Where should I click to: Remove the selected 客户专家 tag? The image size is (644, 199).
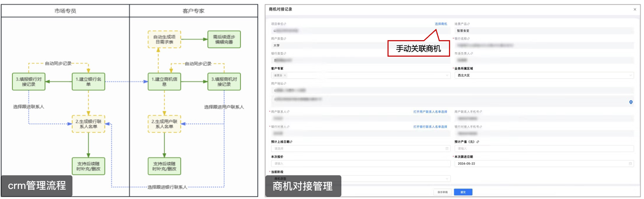(x=285, y=75)
